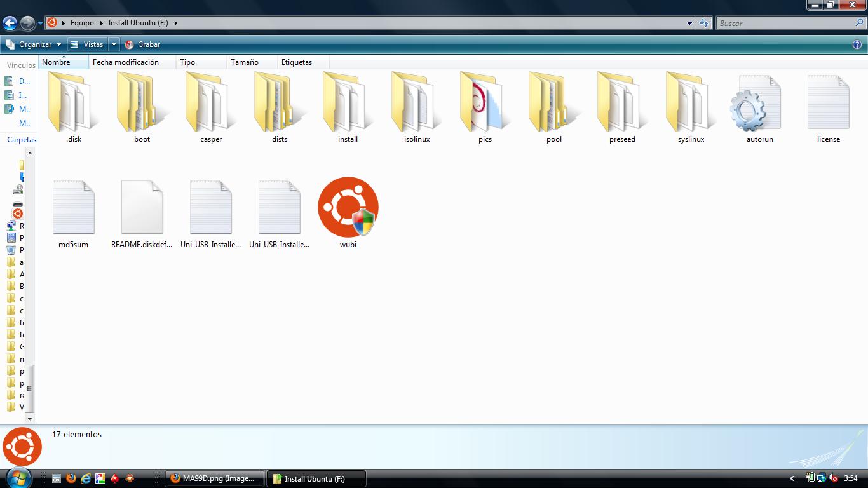Select the md5sum file
Image resolution: width=868 pixels, height=488 pixels.
coord(74,213)
